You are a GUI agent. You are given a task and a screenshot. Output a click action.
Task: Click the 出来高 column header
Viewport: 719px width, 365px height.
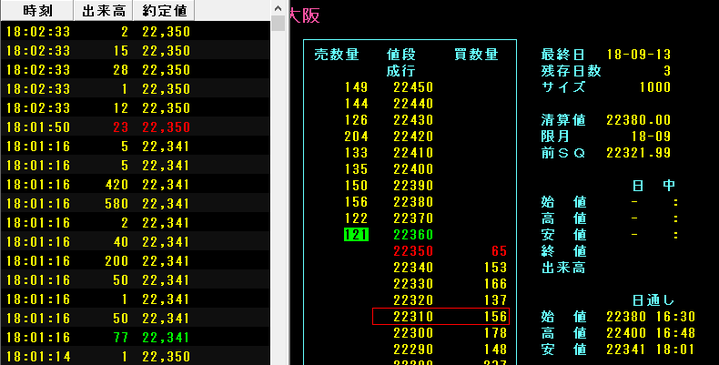pos(103,11)
